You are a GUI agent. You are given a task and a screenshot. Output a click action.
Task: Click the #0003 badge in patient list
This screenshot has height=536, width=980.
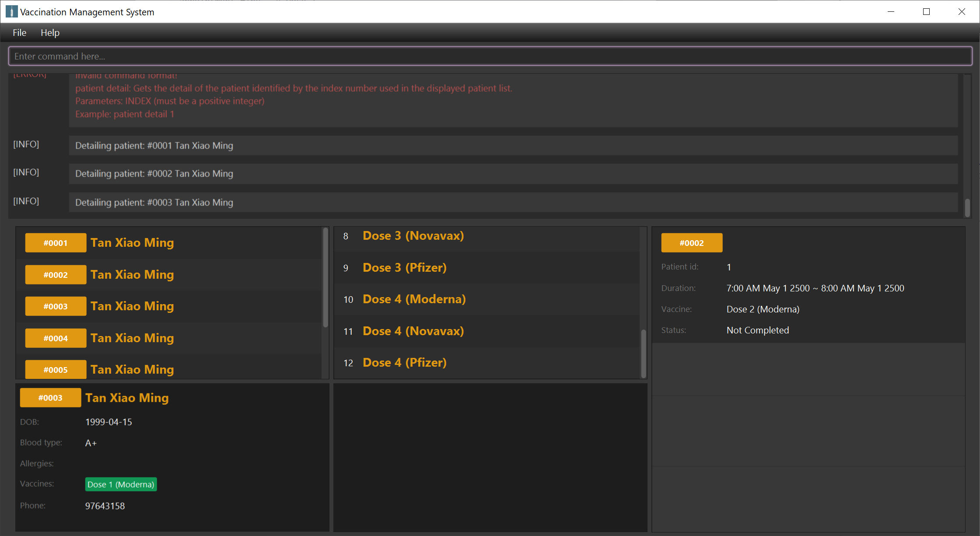point(56,306)
